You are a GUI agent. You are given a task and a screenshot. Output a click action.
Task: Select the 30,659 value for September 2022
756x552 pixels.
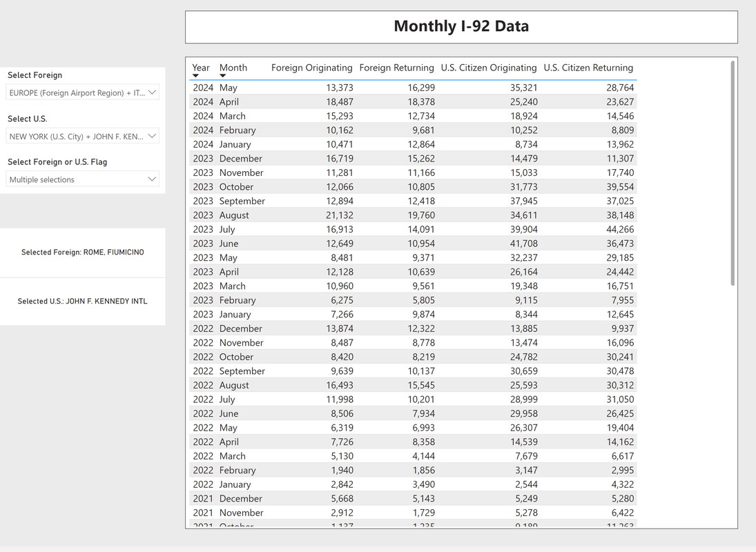(523, 371)
